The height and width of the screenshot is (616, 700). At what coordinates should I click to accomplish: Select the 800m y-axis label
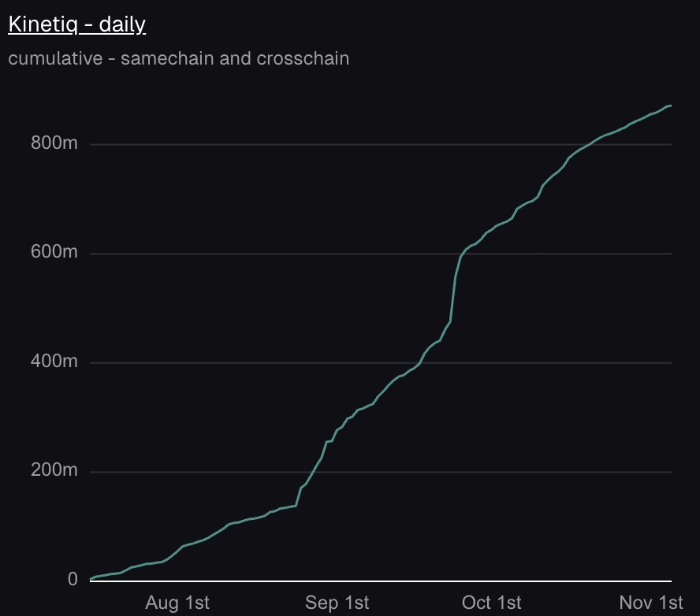55,143
